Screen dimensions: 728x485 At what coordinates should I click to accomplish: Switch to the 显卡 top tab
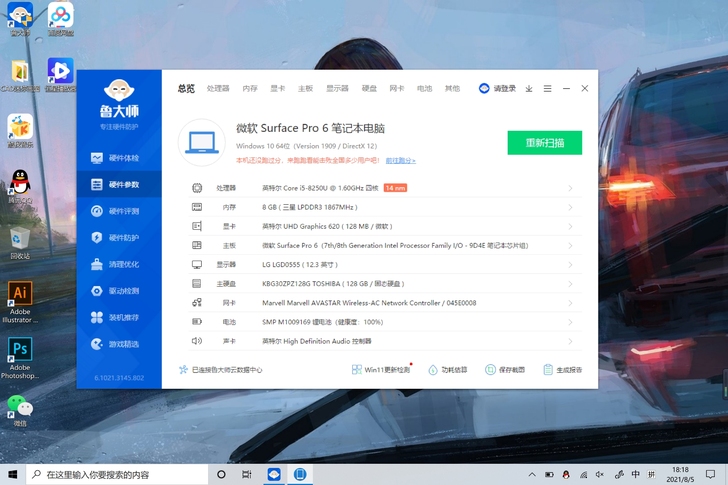(x=278, y=88)
